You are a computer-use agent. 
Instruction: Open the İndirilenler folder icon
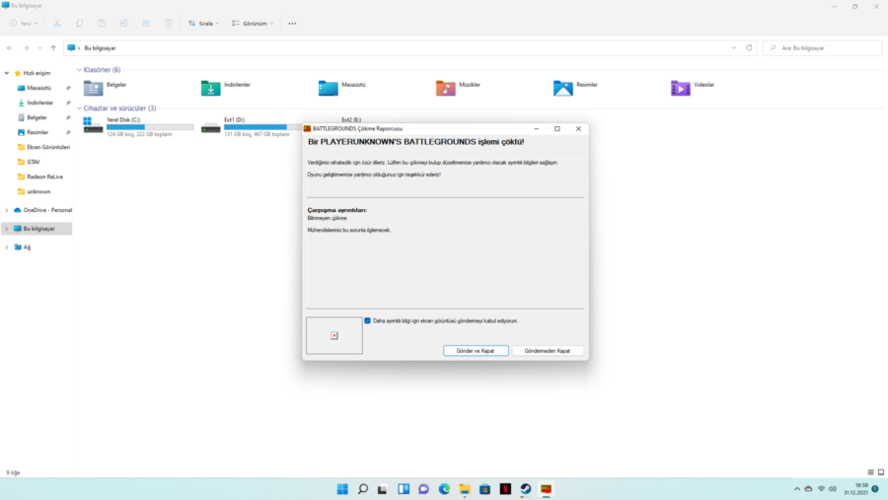(211, 88)
